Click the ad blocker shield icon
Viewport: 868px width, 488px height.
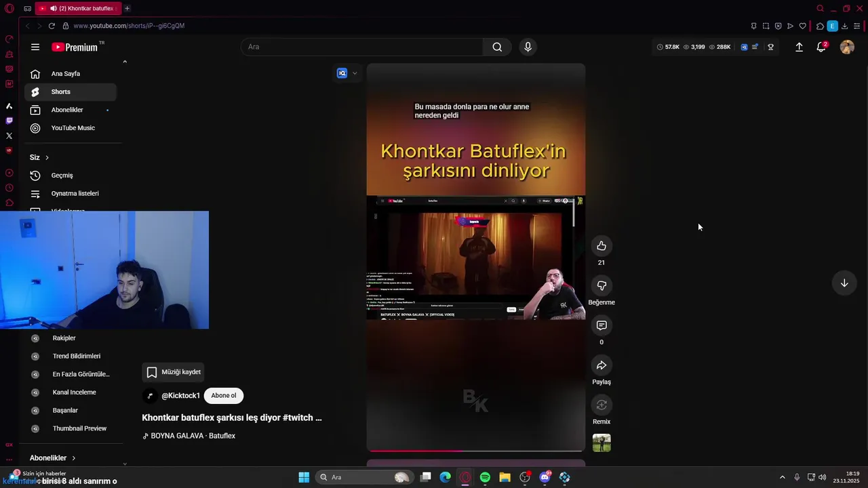(778, 26)
